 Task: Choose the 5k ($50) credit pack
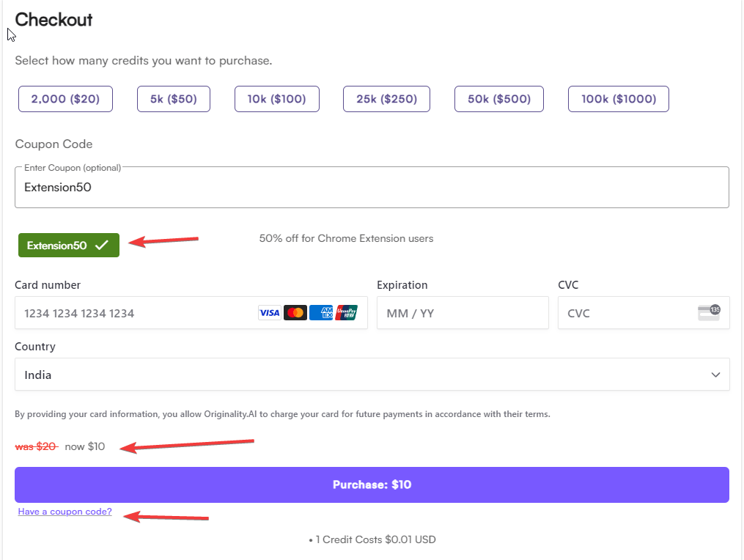[x=173, y=98]
